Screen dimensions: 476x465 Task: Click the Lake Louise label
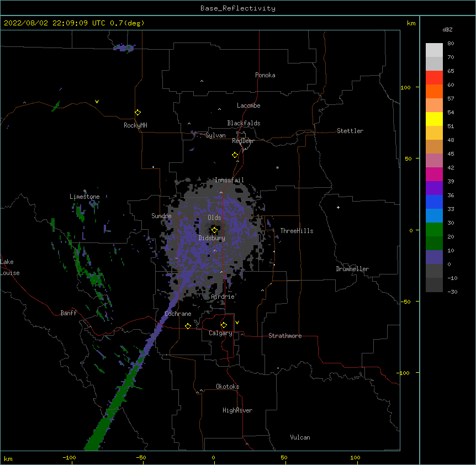pos(9,267)
